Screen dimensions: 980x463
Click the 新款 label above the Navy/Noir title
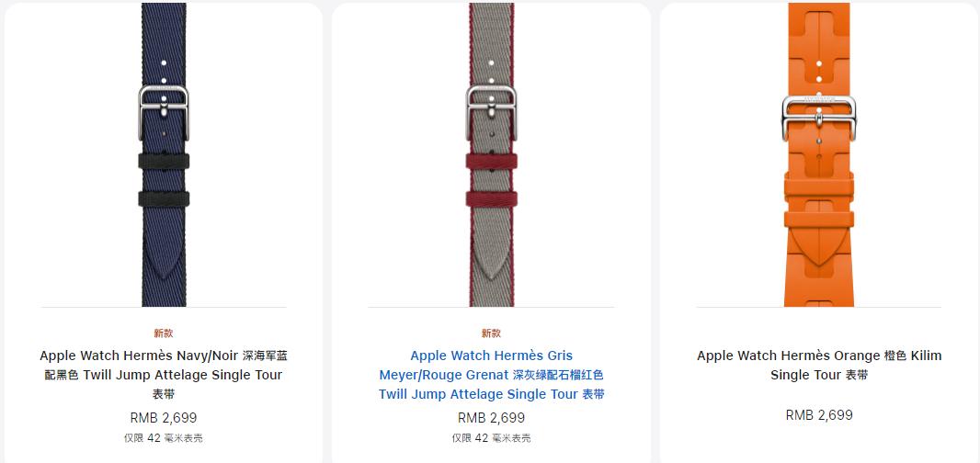tap(164, 333)
